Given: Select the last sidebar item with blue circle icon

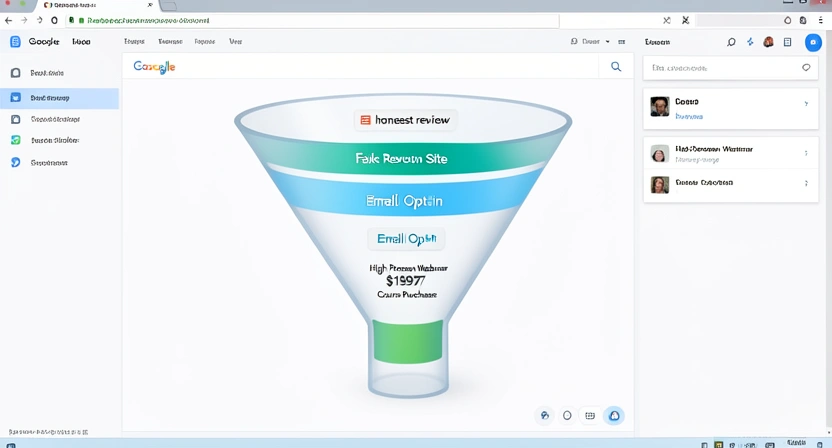Looking at the screenshot, I should pyautogui.click(x=59, y=162).
